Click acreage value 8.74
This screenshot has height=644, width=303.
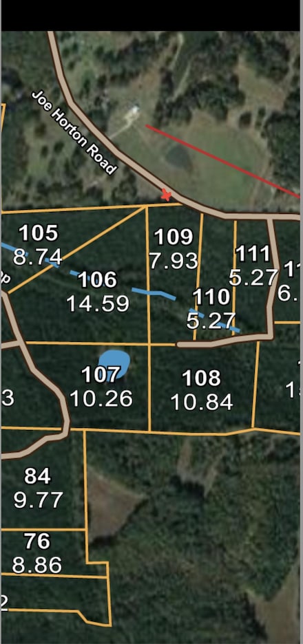[37, 257]
